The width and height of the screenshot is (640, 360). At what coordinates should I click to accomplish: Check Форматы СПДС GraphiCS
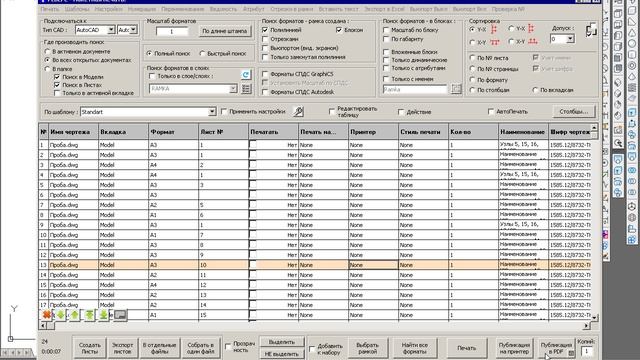pos(265,74)
